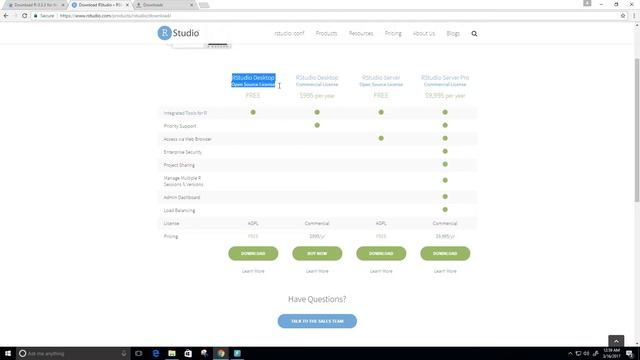The height and width of the screenshot is (360, 640).
Task: Click the taskbar clock and date
Action: (611, 353)
